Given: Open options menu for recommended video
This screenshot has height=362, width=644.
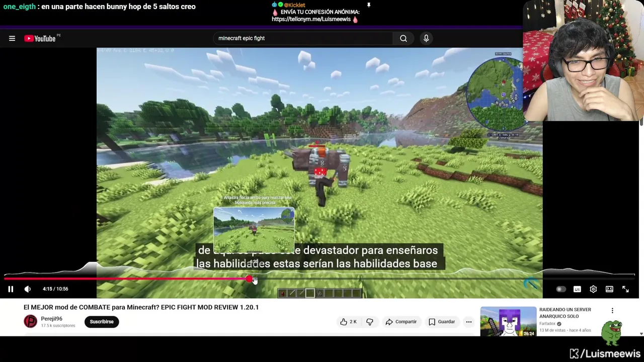Looking at the screenshot, I should (x=612, y=311).
